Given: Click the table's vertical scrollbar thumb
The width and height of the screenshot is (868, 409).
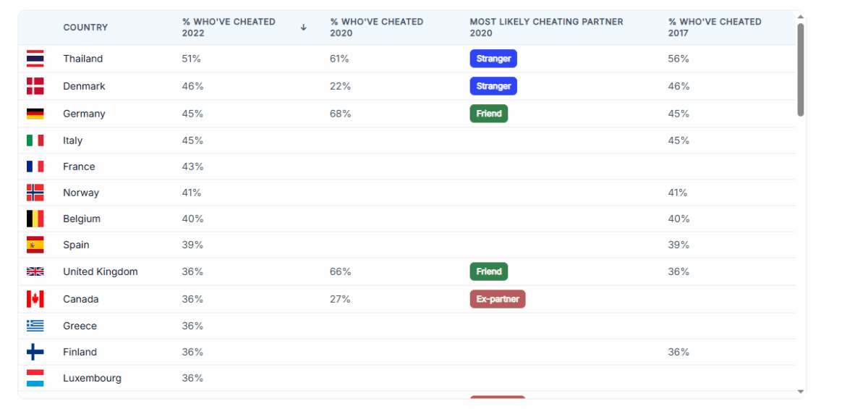Looking at the screenshot, I should pos(800,69).
